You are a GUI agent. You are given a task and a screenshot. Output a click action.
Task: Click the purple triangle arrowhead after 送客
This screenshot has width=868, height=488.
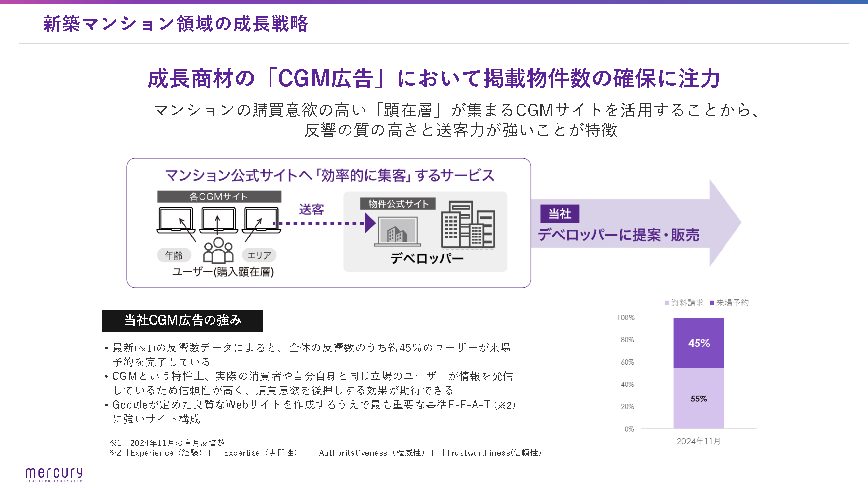[370, 223]
